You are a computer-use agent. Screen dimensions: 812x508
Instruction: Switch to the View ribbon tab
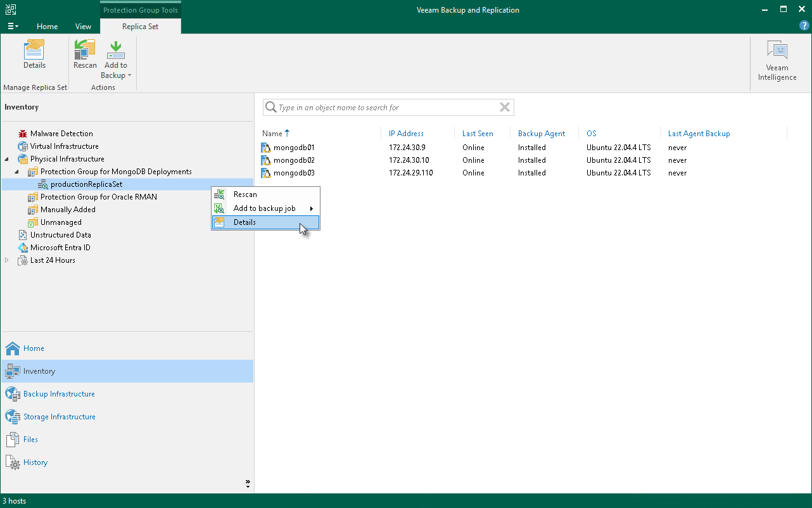click(83, 27)
